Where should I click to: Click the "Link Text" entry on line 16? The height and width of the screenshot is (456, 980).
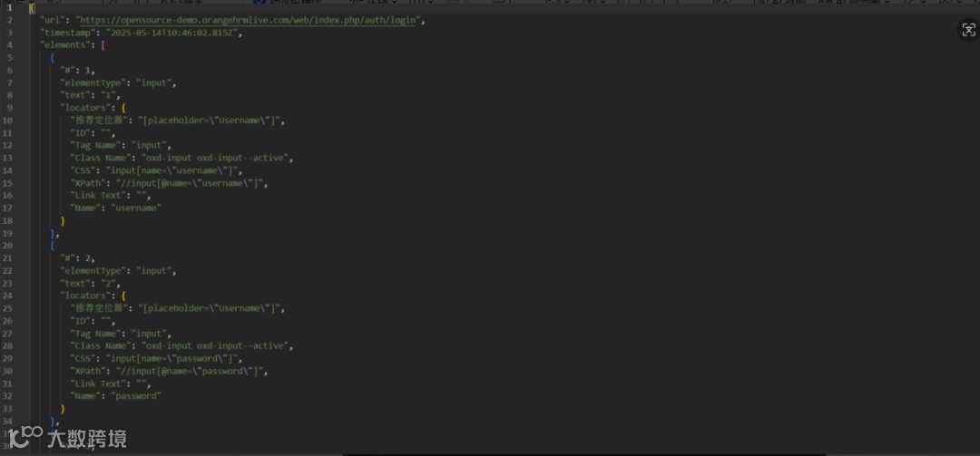pyautogui.click(x=111, y=196)
